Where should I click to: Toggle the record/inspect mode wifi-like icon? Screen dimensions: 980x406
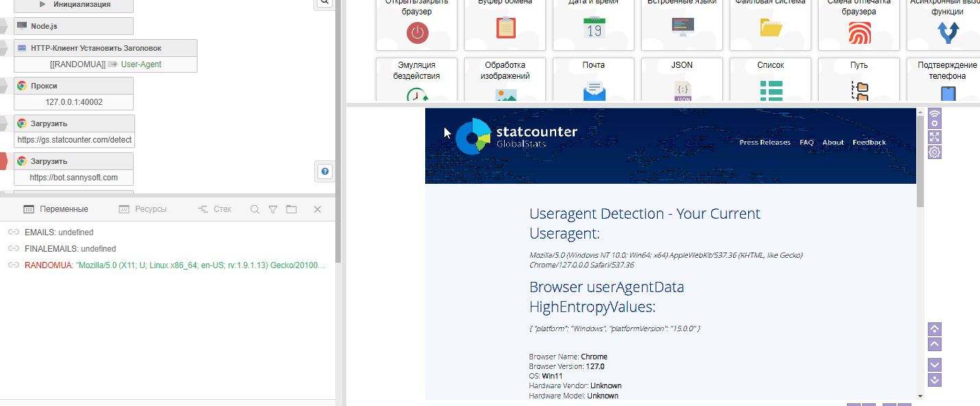tap(934, 117)
